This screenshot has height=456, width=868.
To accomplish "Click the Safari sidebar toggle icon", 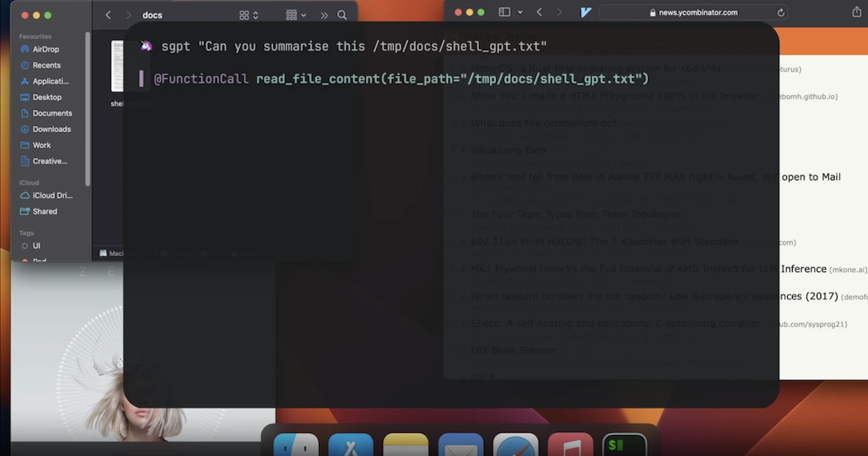I will 504,12.
